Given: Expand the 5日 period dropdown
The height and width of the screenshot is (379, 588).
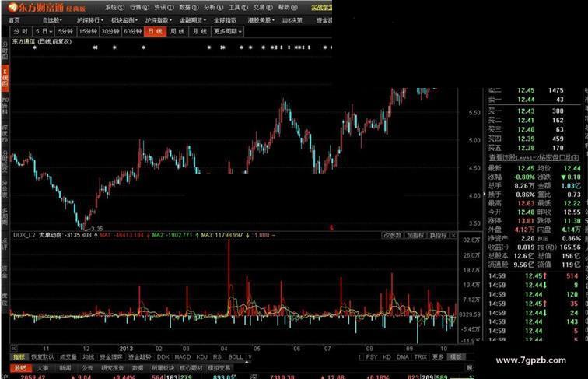Looking at the screenshot, I should coord(44,32).
